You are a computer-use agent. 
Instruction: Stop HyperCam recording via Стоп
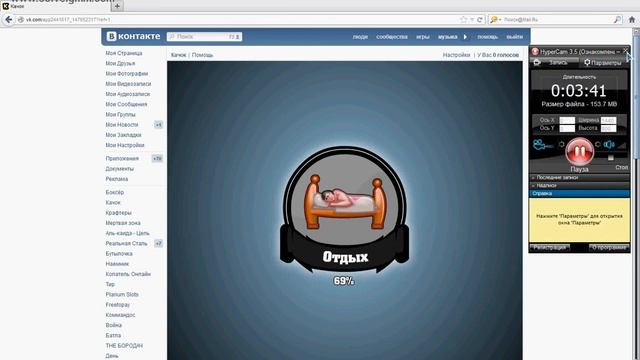pyautogui.click(x=621, y=167)
